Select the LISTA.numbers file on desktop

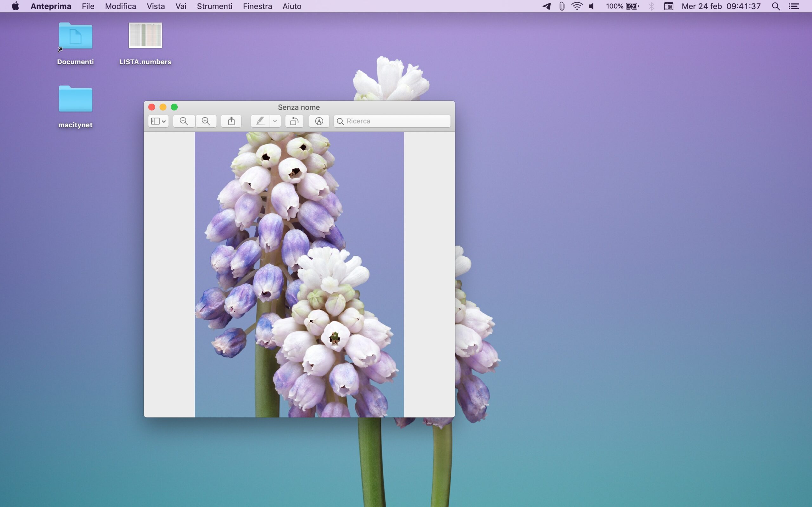(x=145, y=35)
